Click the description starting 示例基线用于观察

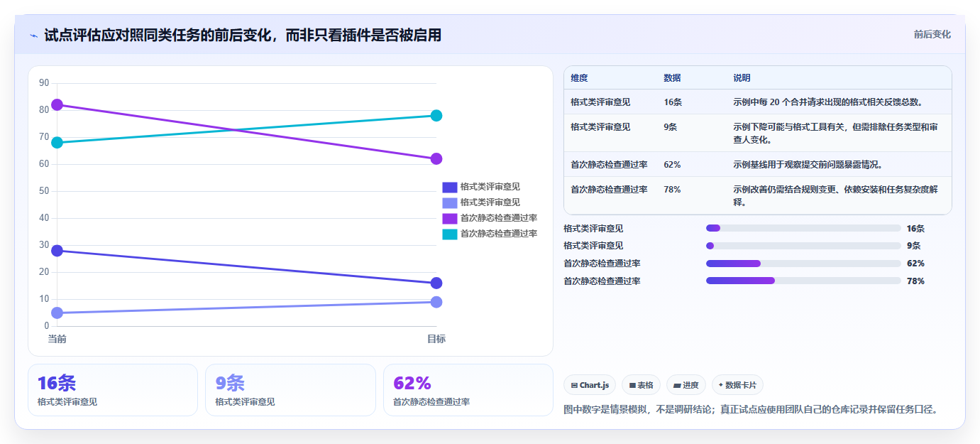808,165
